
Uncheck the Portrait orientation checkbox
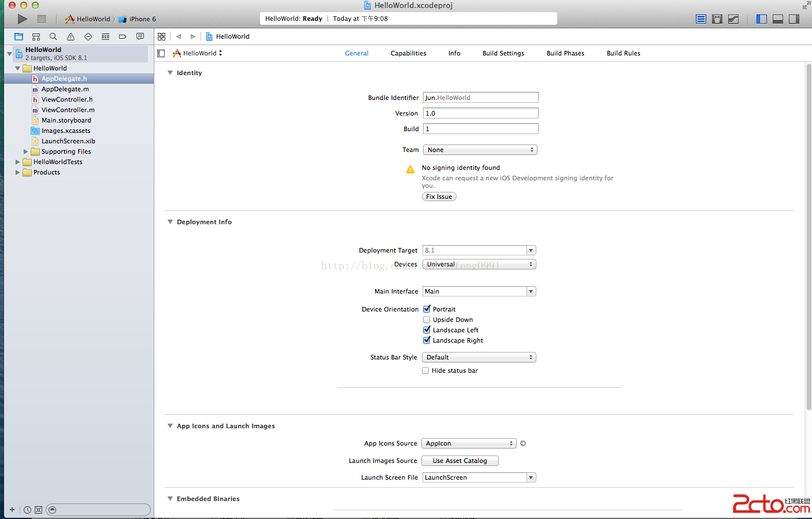(427, 309)
